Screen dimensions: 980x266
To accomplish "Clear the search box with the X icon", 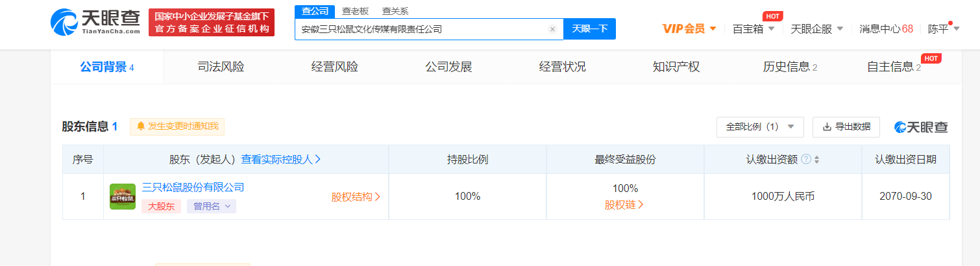I will tap(552, 29).
